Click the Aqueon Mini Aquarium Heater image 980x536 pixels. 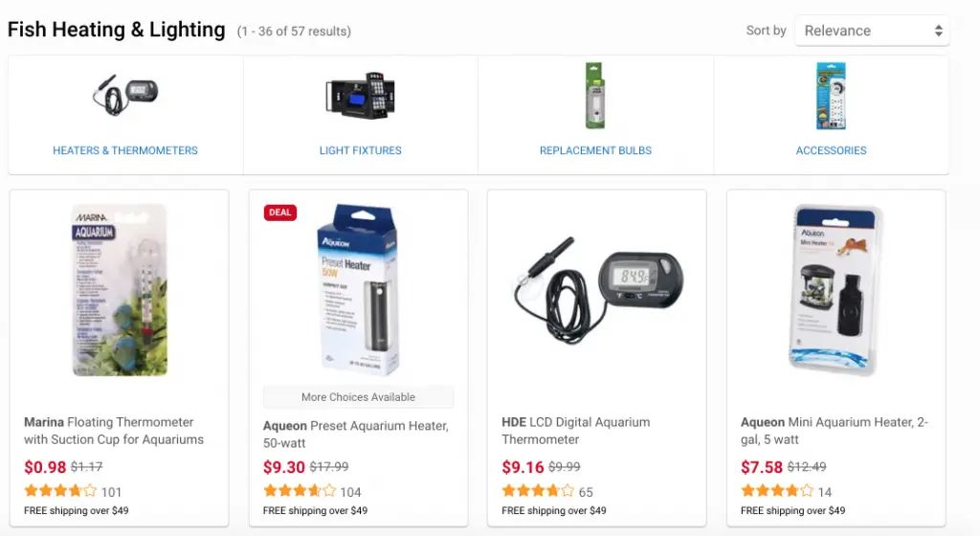(835, 289)
